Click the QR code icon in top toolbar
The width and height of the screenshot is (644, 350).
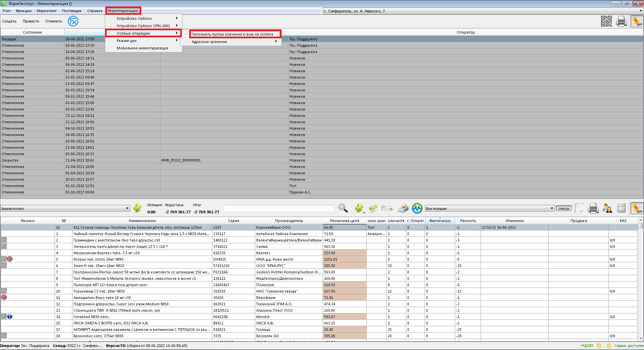(x=606, y=21)
